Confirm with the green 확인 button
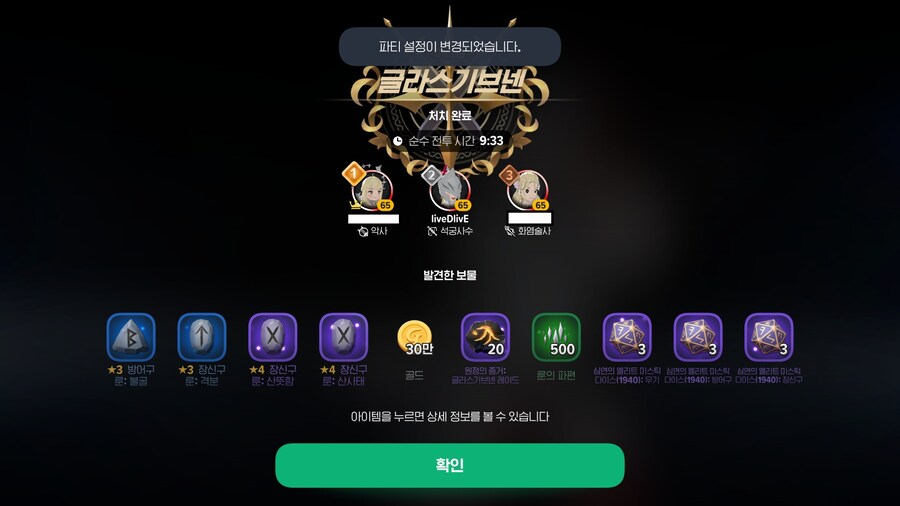The image size is (900, 506). [450, 465]
